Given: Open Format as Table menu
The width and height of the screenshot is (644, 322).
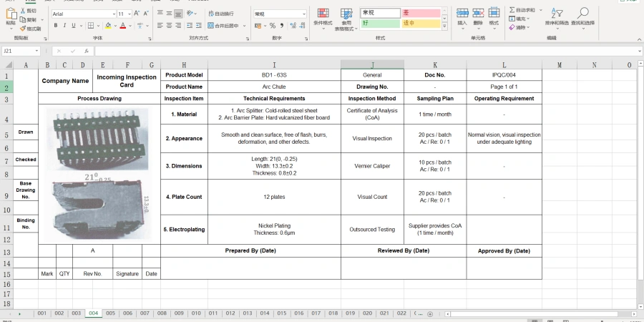Looking at the screenshot, I should click(346, 20).
